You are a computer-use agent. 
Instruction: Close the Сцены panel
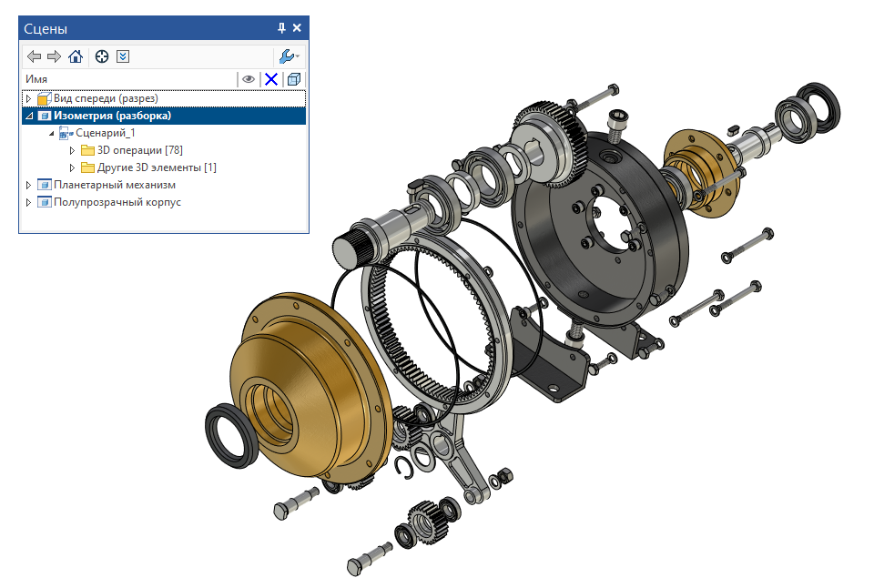pos(297,28)
